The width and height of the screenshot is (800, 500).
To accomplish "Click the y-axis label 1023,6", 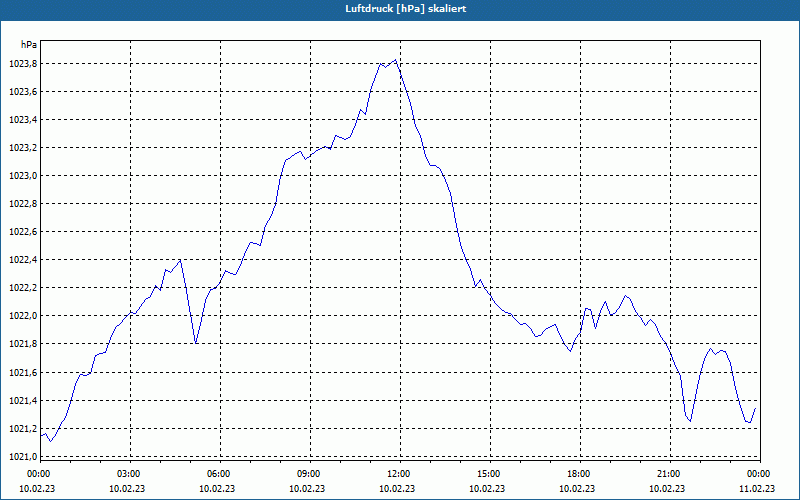I will coord(23,92).
